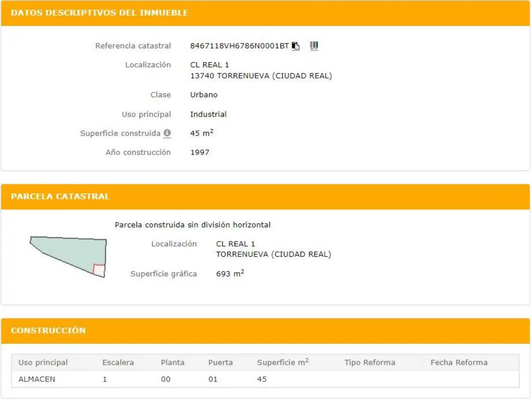This screenshot has width=532, height=399.
Task: Click the Escalera column header
Action: 118,362
